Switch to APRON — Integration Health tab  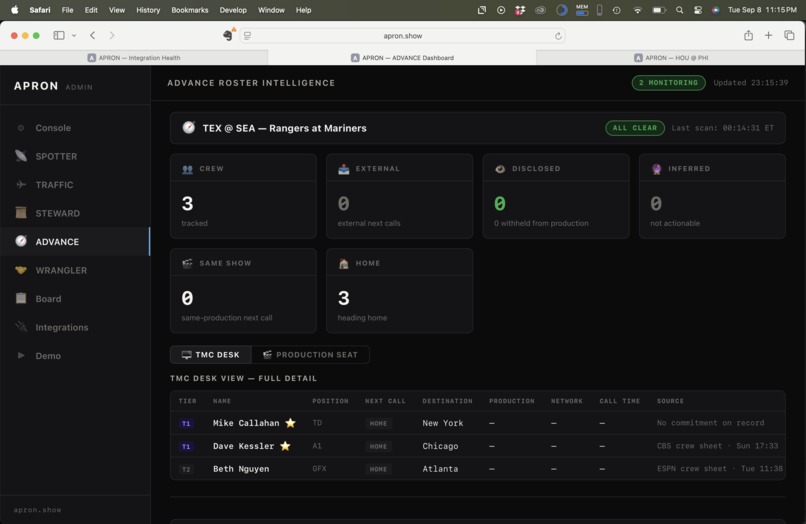134,58
